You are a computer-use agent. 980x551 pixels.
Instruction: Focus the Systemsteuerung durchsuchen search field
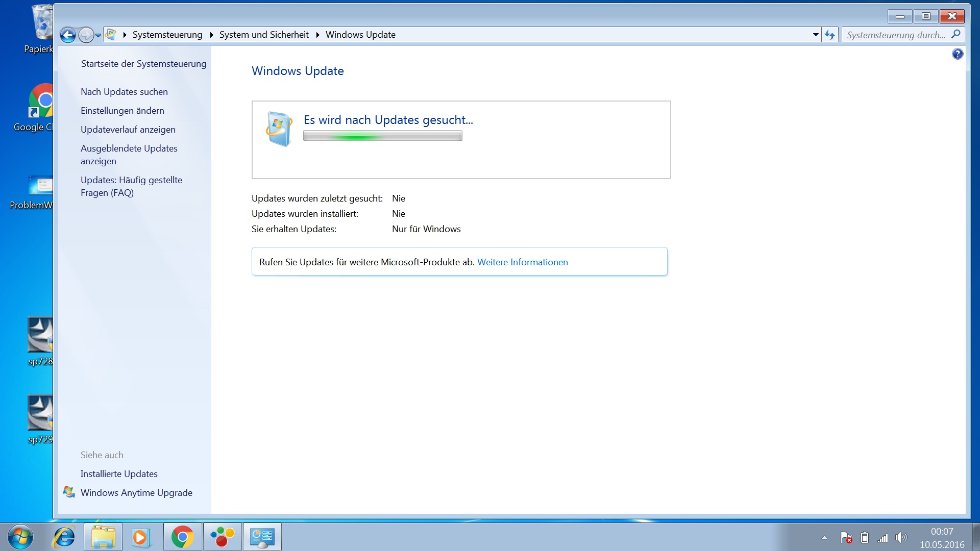[x=896, y=35]
